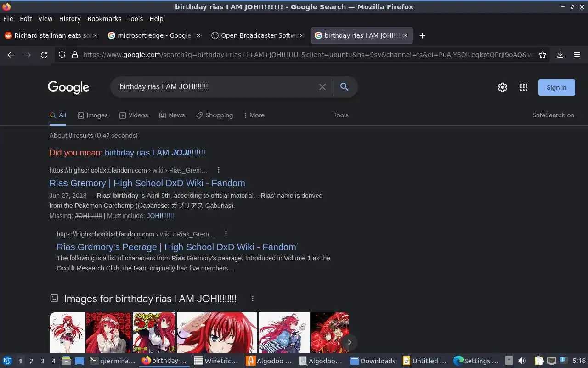
Task: Open the Help menu
Action: 156,19
